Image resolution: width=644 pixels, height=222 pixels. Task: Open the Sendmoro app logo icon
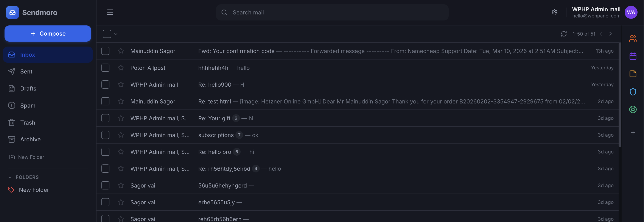tap(12, 12)
